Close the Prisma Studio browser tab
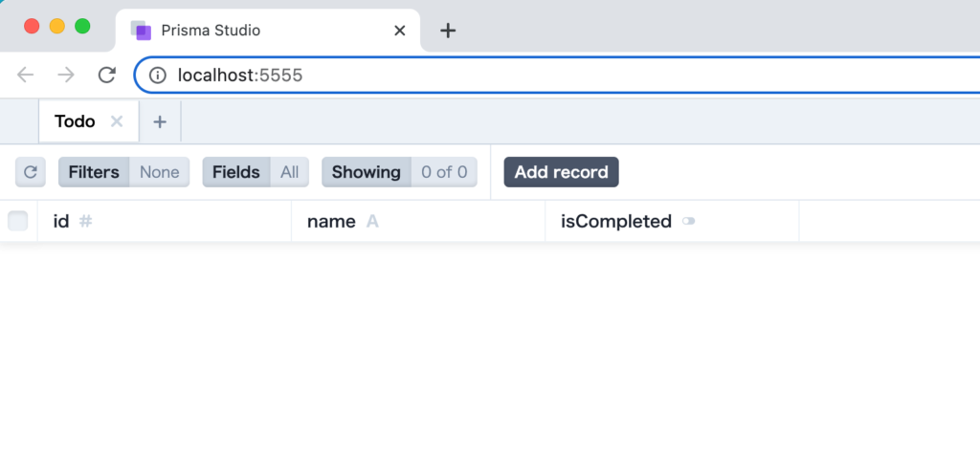980x457 pixels. pyautogui.click(x=399, y=30)
